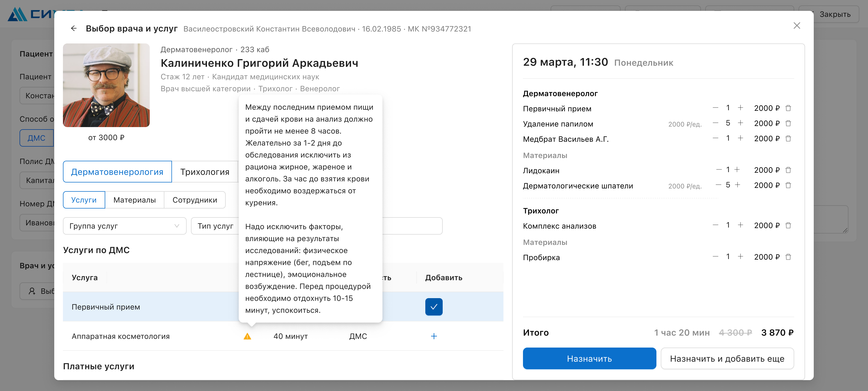Add Аппаратная косметология with the plus icon

point(434,336)
